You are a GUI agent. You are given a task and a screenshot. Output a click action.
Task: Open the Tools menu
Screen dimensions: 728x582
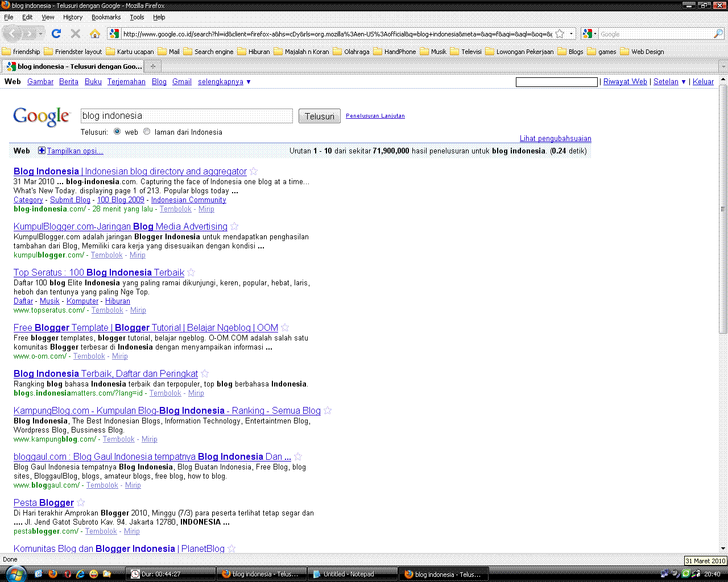137,17
